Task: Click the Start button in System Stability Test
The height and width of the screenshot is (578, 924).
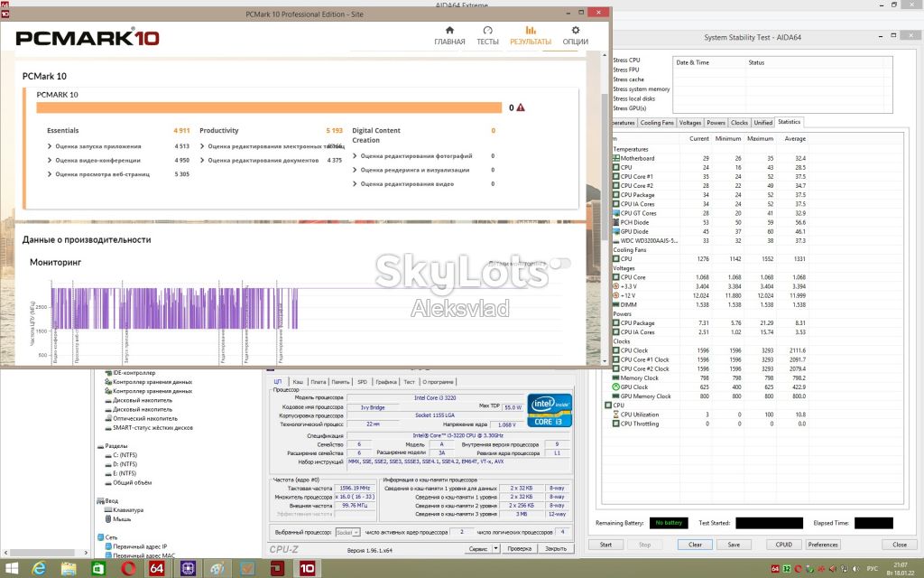Action: 605,545
